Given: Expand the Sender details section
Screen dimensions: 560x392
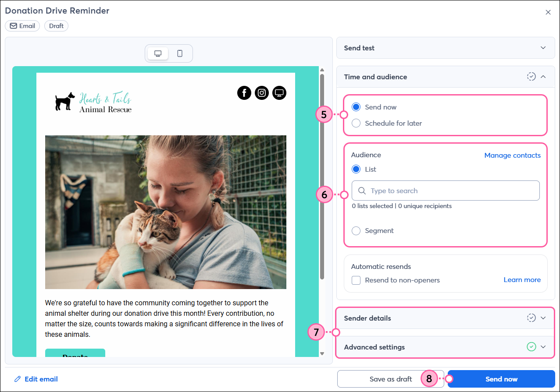Looking at the screenshot, I should pyautogui.click(x=543, y=318).
